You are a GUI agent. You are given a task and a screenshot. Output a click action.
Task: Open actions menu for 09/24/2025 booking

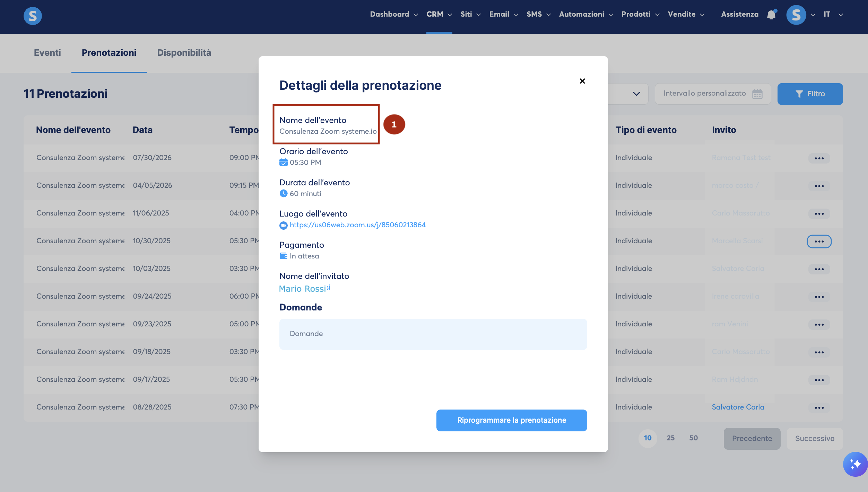click(819, 297)
